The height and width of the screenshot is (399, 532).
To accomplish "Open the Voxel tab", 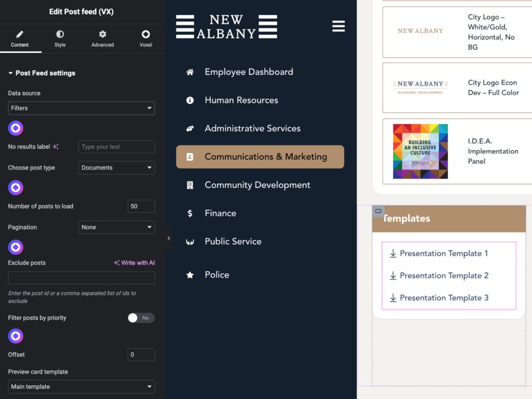I will click(x=145, y=38).
